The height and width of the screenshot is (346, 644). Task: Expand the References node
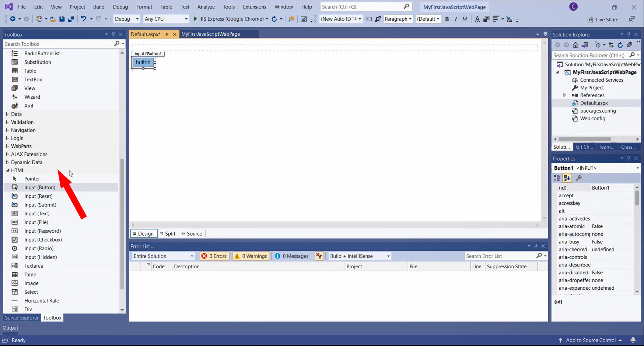pyautogui.click(x=564, y=95)
